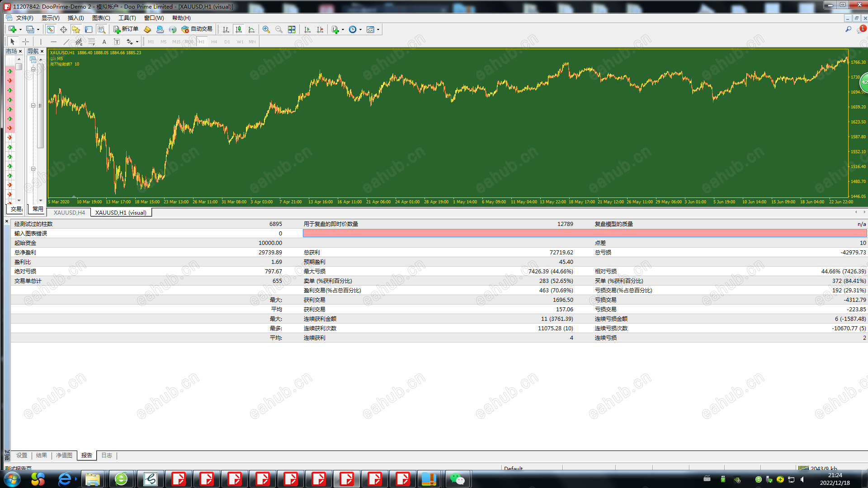The height and width of the screenshot is (488, 868).
Task: Click the zoom out magnifier icon
Action: click(x=279, y=29)
